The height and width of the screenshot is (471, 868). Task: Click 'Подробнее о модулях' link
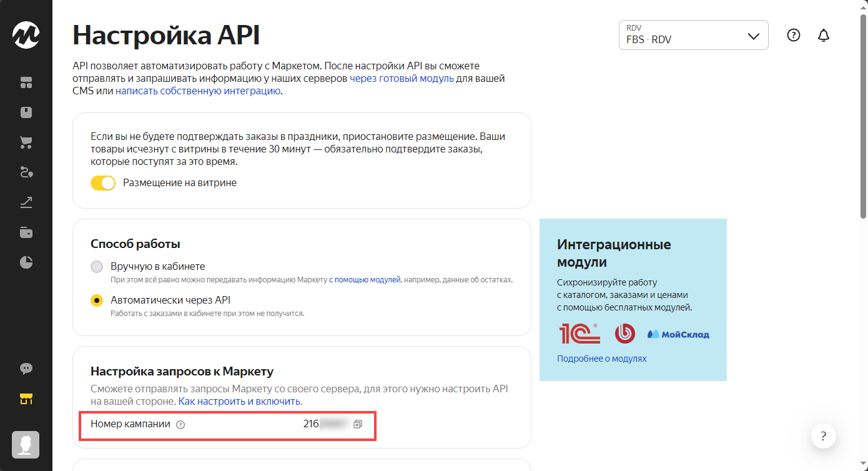click(x=601, y=359)
